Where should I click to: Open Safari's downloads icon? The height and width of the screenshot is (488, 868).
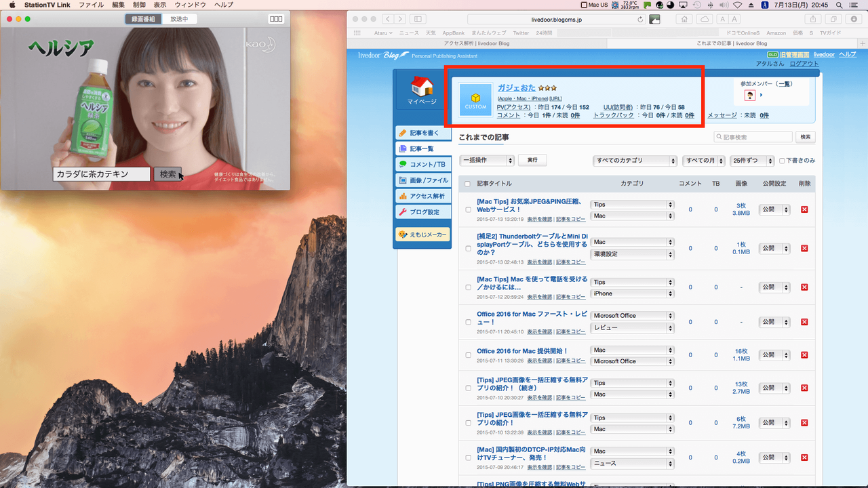pyautogui.click(x=854, y=19)
